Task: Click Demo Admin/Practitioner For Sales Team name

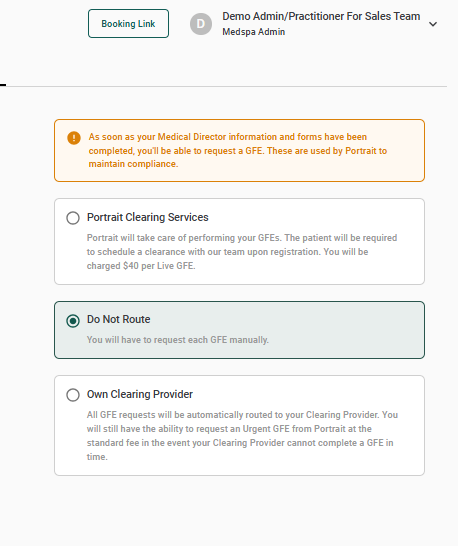Action: click(321, 16)
